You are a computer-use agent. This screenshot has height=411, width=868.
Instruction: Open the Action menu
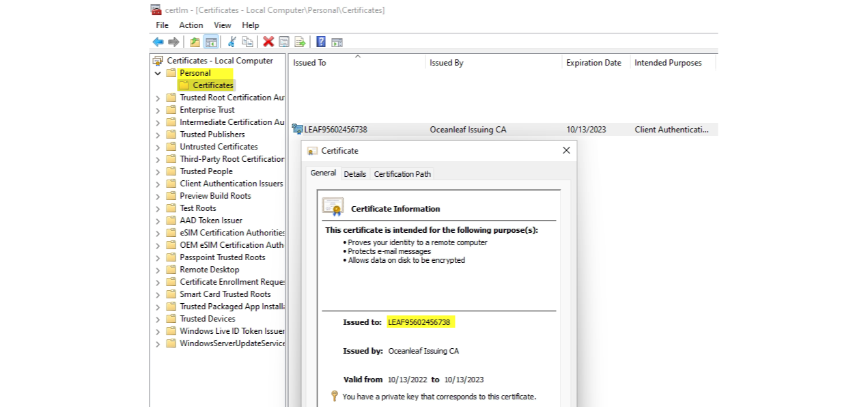click(x=191, y=25)
